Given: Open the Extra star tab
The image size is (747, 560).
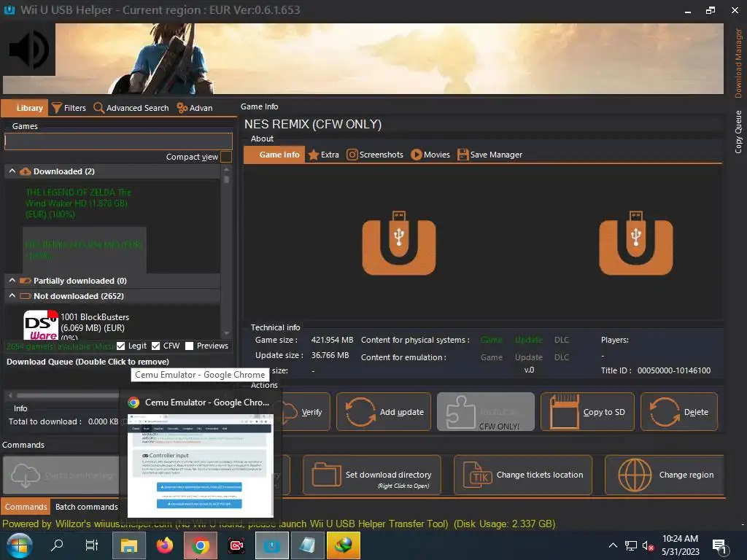Looking at the screenshot, I should (x=324, y=155).
